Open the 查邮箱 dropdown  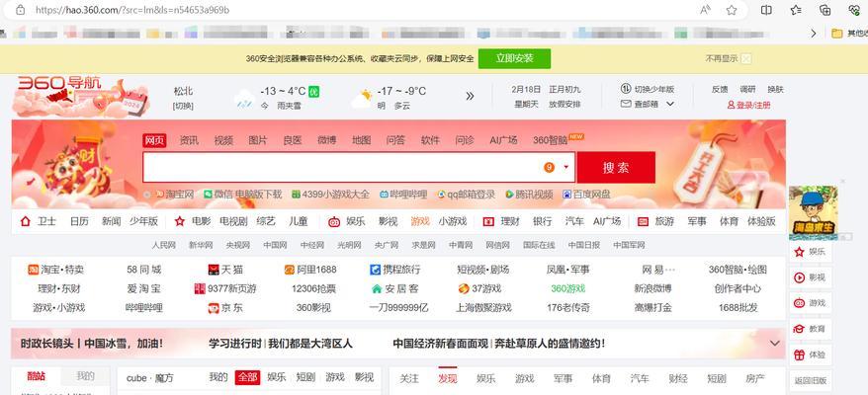pos(648,104)
